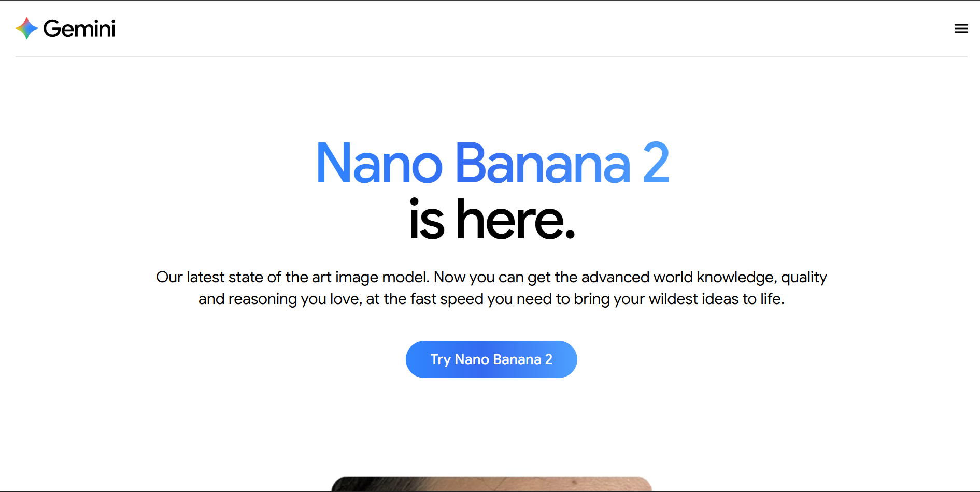980x492 pixels.
Task: Click the word "Nano" in the blue headline
Action: (379, 164)
